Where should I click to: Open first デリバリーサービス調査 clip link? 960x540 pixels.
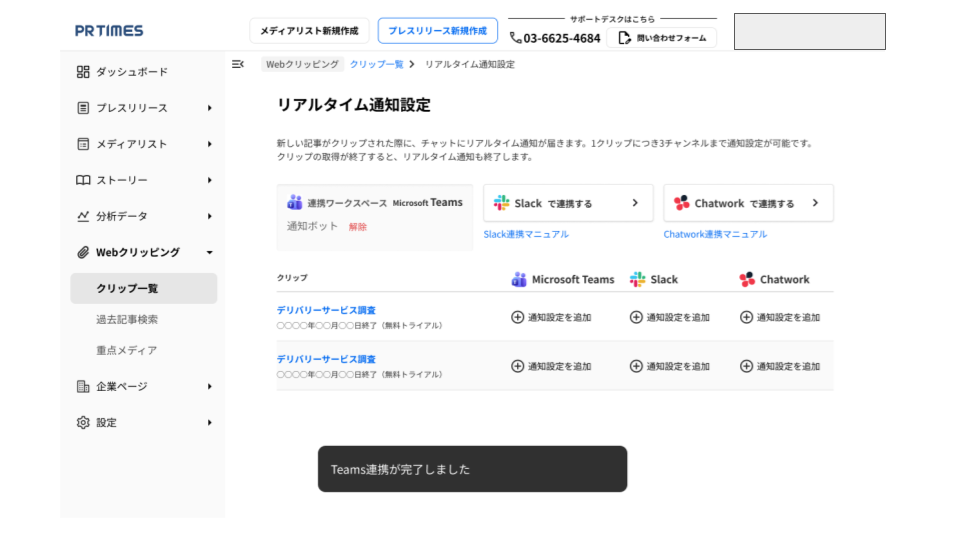point(326,310)
